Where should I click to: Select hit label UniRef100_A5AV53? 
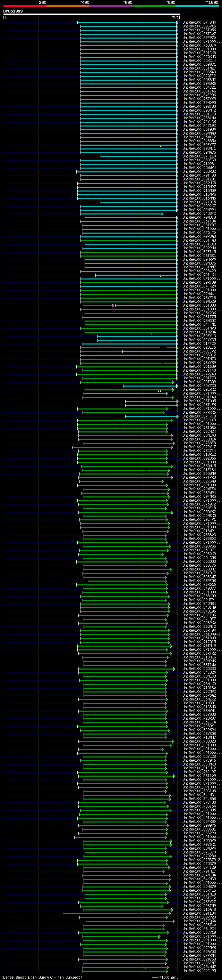pos(199,951)
